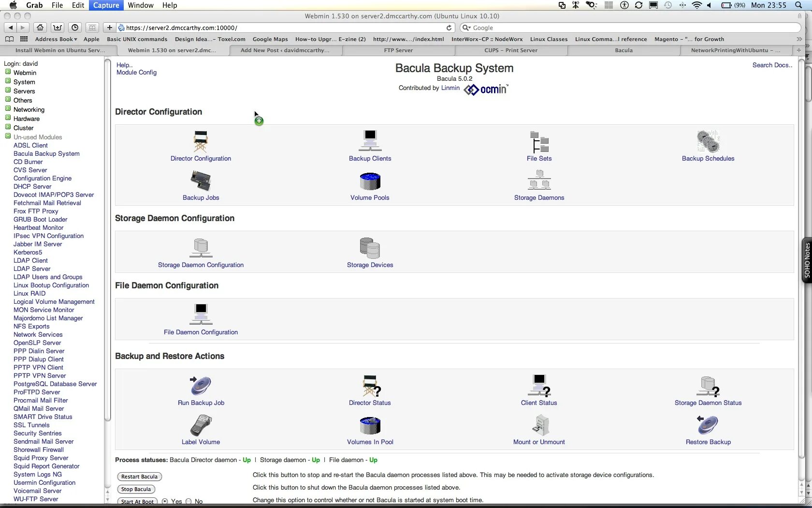Screen dimensions: 812x508
Task: Open the bookmarks book icon
Action: click(x=9, y=39)
